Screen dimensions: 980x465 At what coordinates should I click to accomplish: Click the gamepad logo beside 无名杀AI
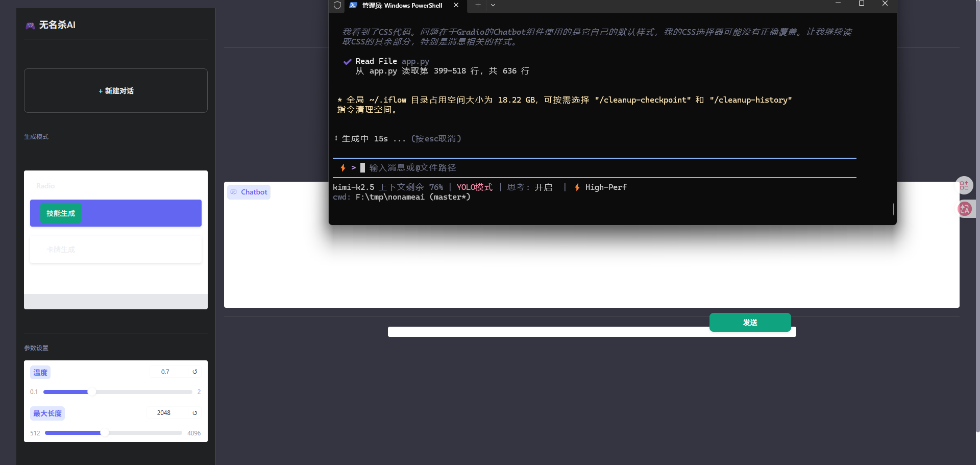30,26
